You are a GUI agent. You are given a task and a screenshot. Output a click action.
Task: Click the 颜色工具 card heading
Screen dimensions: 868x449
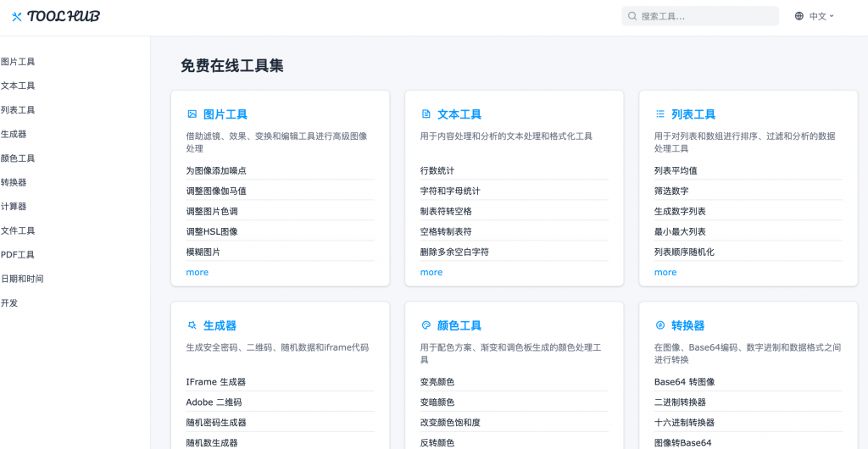[x=459, y=325]
